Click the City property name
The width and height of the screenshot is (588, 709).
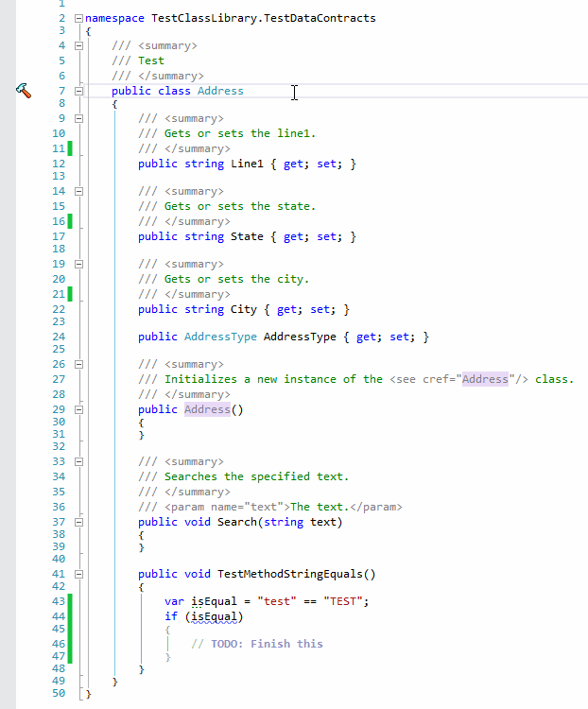coord(244,309)
